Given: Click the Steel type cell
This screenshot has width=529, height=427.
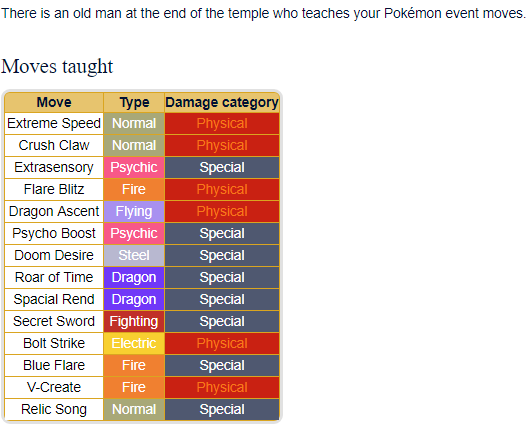Looking at the screenshot, I should (134, 255).
